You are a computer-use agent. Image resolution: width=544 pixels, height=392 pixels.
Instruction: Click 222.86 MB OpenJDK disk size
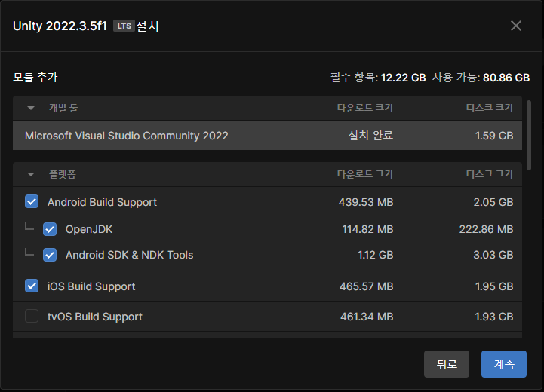[x=486, y=229]
